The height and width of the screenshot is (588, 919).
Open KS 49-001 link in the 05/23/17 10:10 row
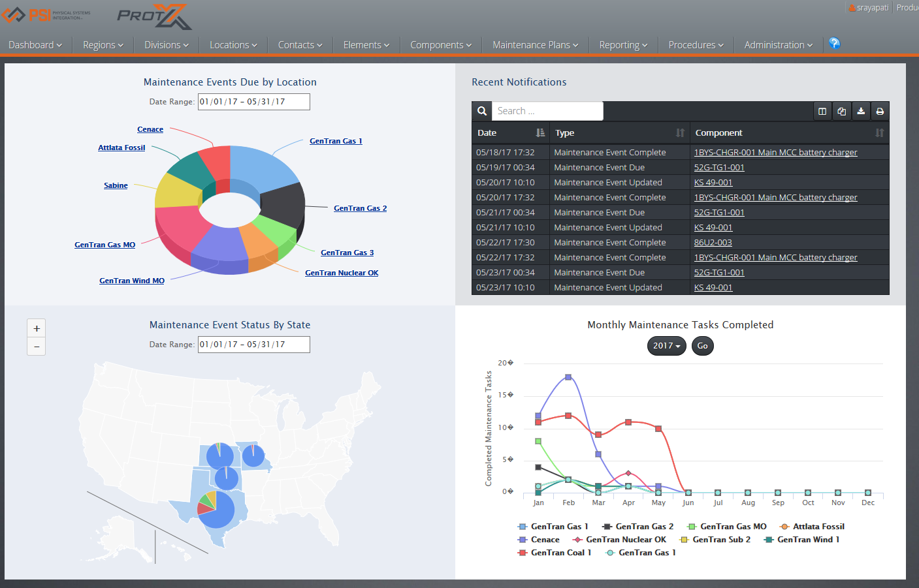click(x=713, y=288)
